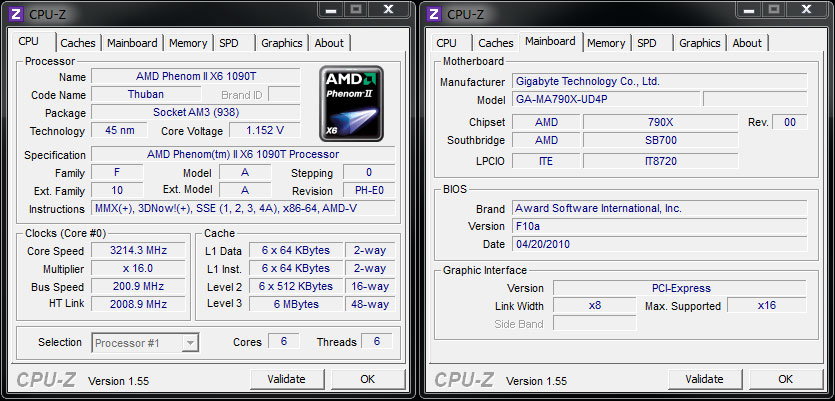
Task: Minimize the right CPU-Z window
Action: [748, 10]
